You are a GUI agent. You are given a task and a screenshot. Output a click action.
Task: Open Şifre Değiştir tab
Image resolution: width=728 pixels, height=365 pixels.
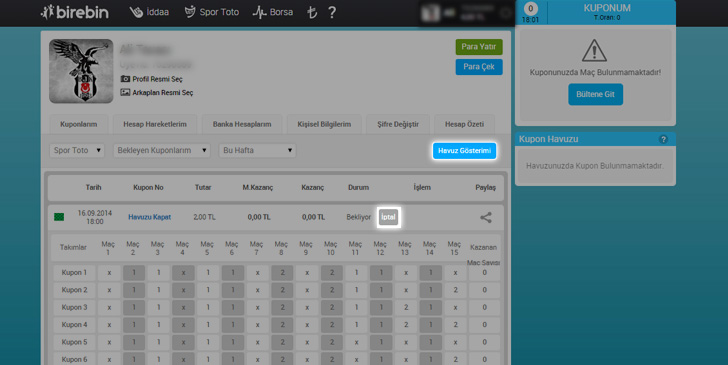click(398, 124)
